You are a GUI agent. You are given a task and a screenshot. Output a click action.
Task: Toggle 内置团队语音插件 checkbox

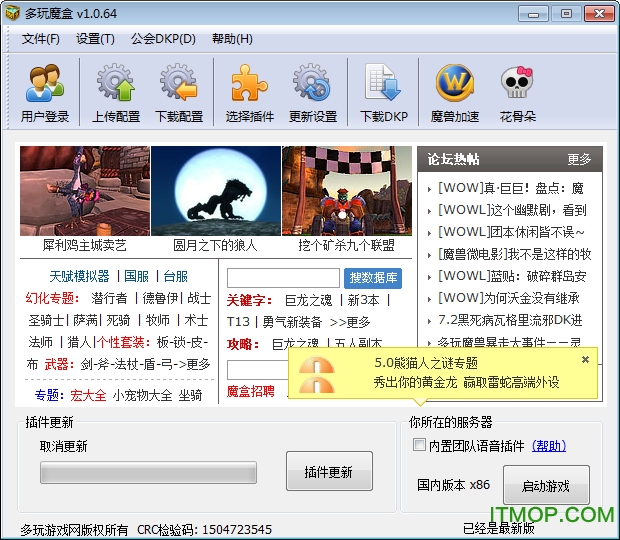click(x=419, y=445)
